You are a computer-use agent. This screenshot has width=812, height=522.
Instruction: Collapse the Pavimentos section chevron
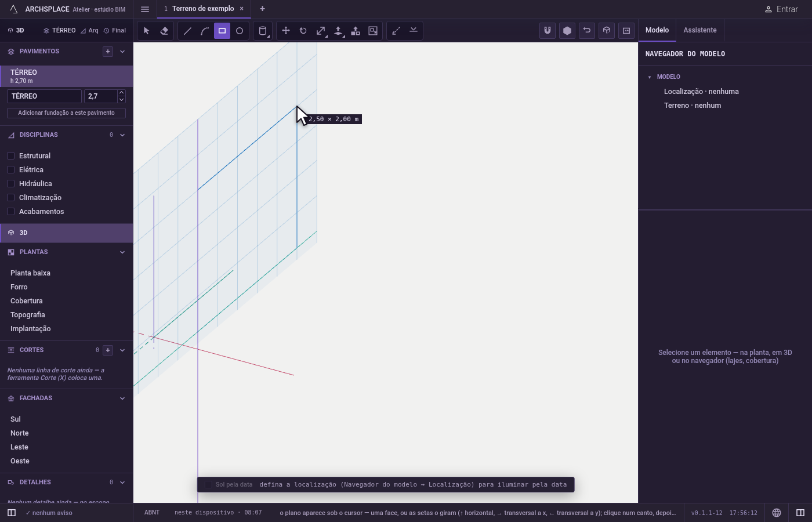pyautogui.click(x=122, y=52)
